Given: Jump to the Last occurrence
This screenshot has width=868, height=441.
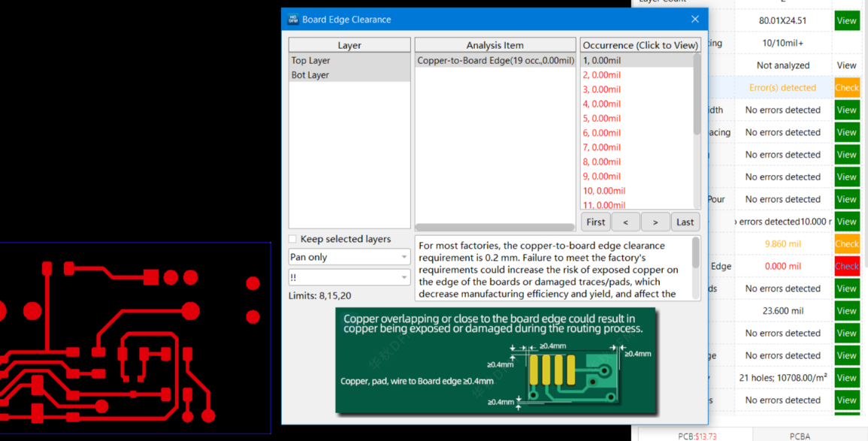Looking at the screenshot, I should coord(685,222).
